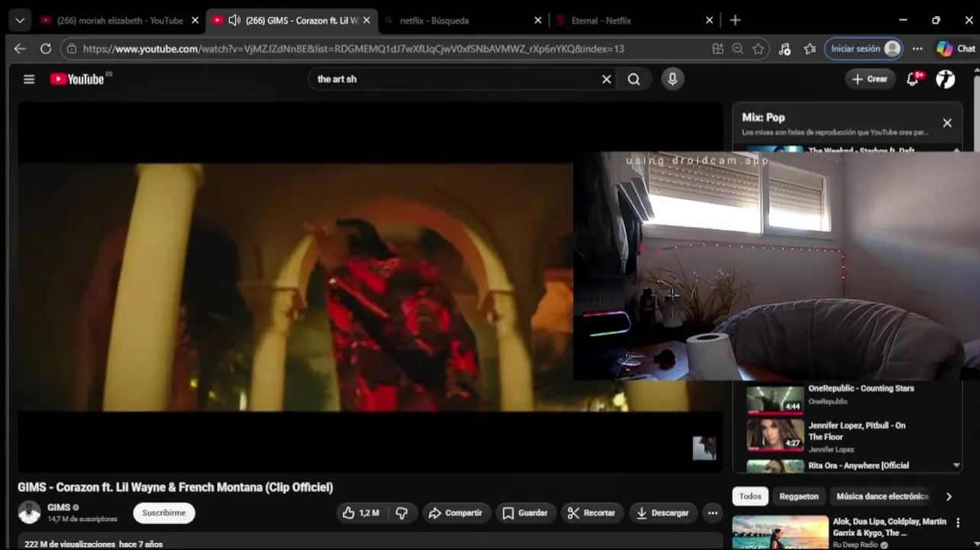Image resolution: width=980 pixels, height=550 pixels.
Task: Open the browser zoom control icon
Action: tap(738, 49)
